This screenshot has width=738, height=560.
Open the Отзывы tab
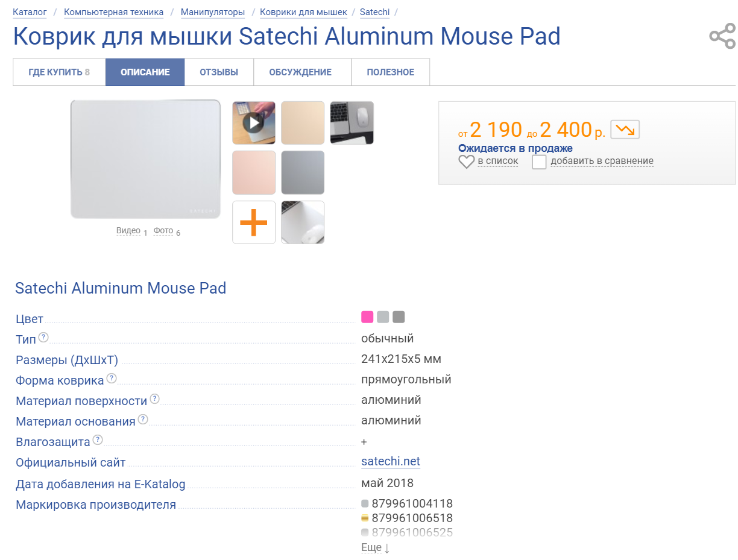pyautogui.click(x=219, y=72)
